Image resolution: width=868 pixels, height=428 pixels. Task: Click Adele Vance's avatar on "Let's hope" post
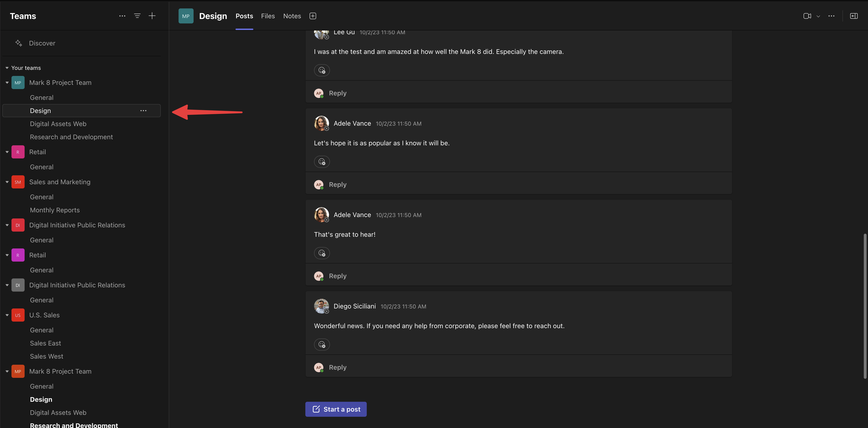(321, 123)
